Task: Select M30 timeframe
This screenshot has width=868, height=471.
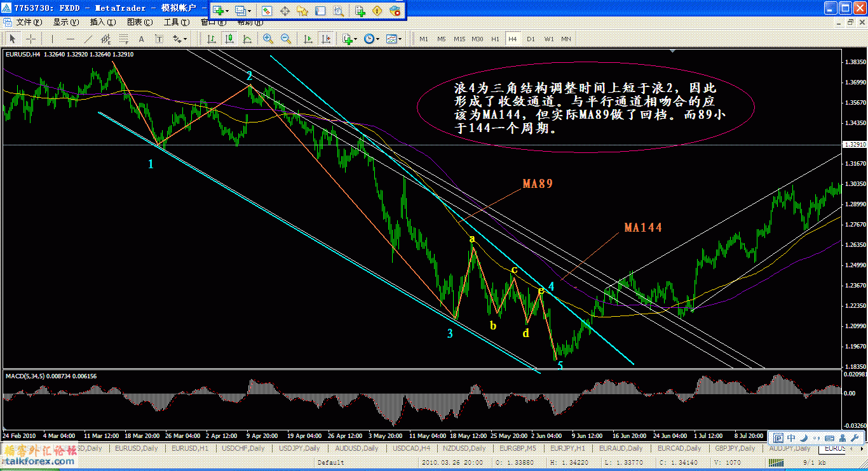Action: point(477,39)
